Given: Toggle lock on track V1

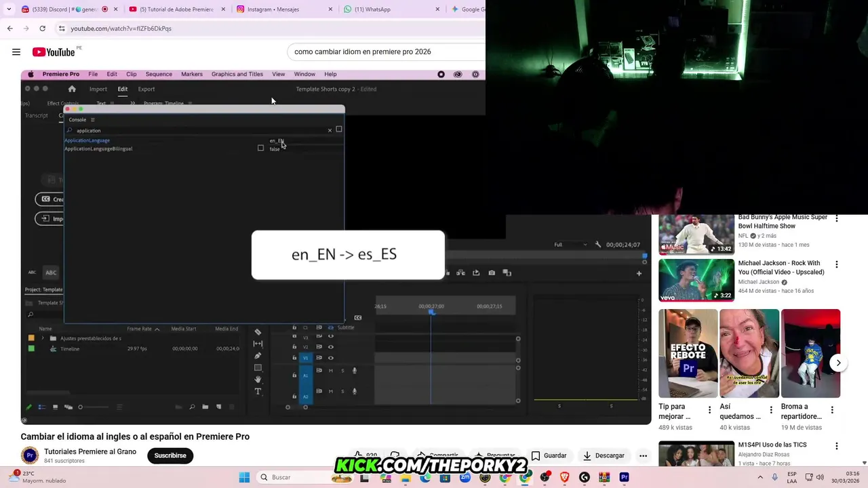Looking at the screenshot, I should click(x=294, y=357).
